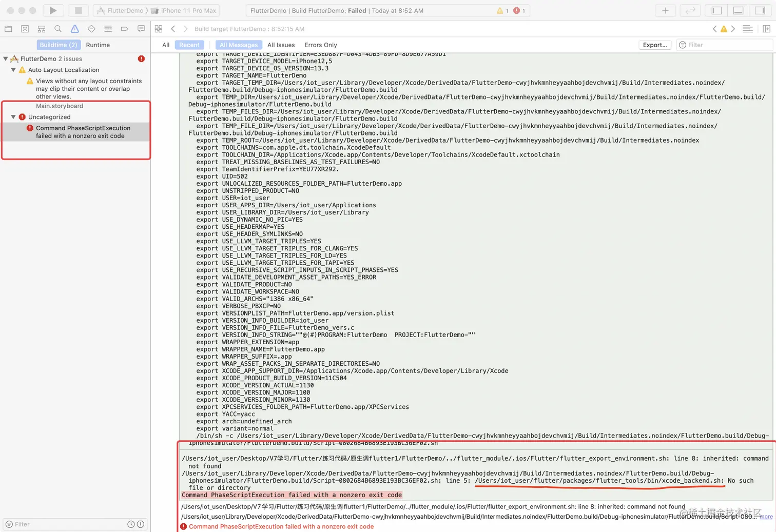Image resolution: width=776 pixels, height=532 pixels.
Task: Click the jump bar warning triangle
Action: tap(724, 29)
